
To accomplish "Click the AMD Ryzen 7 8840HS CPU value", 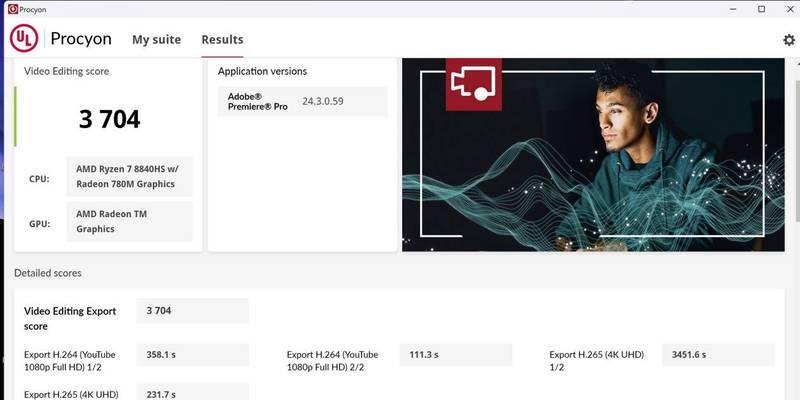I will click(x=130, y=176).
